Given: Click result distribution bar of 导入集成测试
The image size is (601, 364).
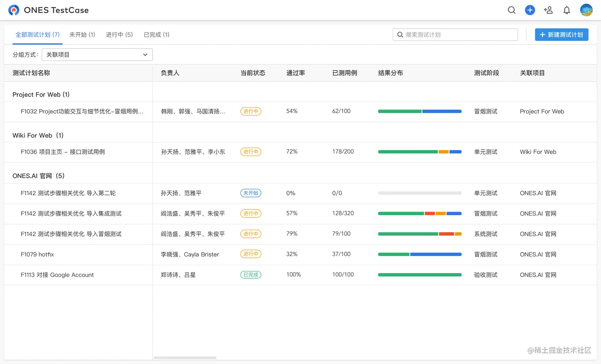Looking at the screenshot, I should (420, 214).
